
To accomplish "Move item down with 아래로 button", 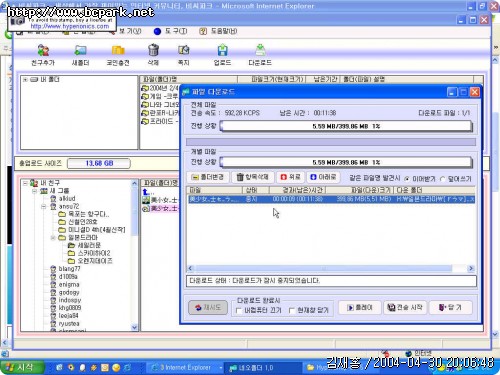I will pos(323,177).
